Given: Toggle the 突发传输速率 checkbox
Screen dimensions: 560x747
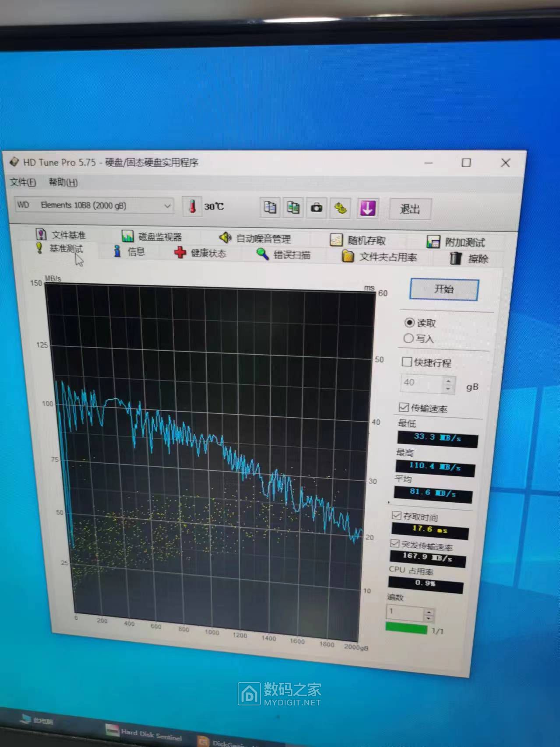Looking at the screenshot, I should (x=395, y=543).
